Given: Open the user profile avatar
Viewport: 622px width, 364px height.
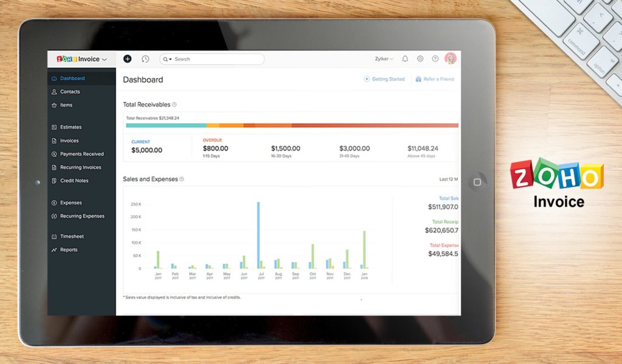Looking at the screenshot, I should pyautogui.click(x=451, y=59).
